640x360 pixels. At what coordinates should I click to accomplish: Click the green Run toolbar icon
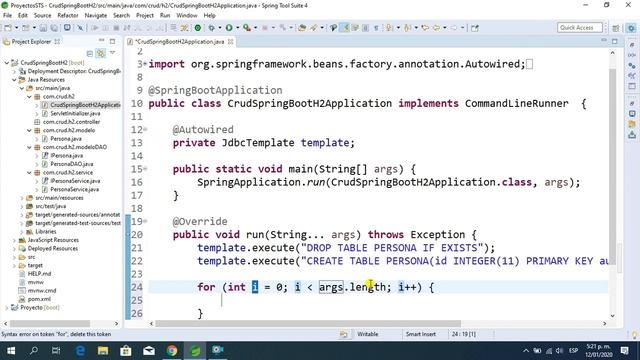coord(229,28)
